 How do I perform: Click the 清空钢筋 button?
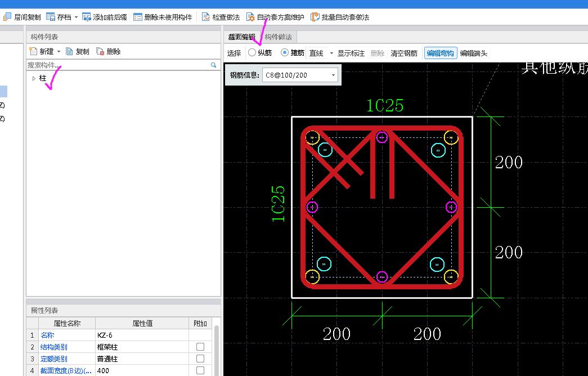pos(403,53)
